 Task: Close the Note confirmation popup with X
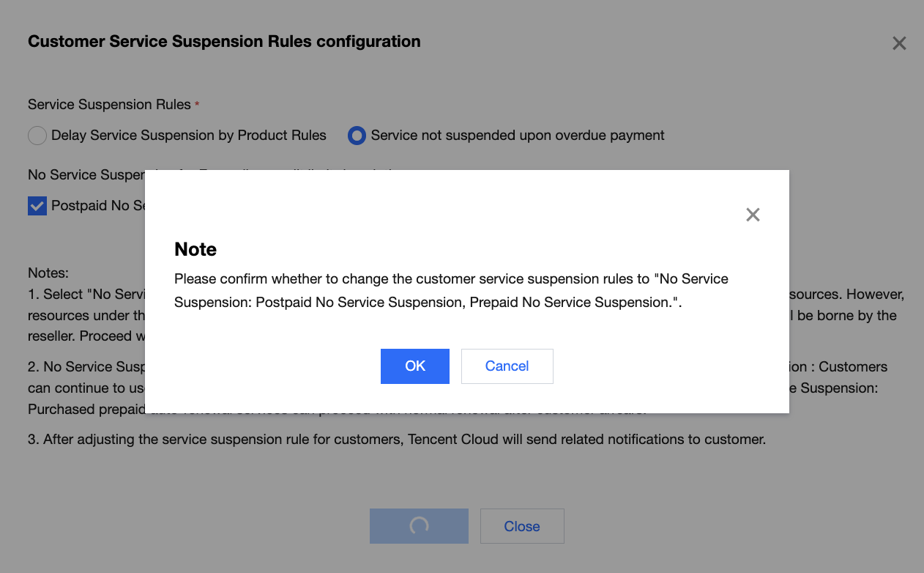pyautogui.click(x=753, y=215)
